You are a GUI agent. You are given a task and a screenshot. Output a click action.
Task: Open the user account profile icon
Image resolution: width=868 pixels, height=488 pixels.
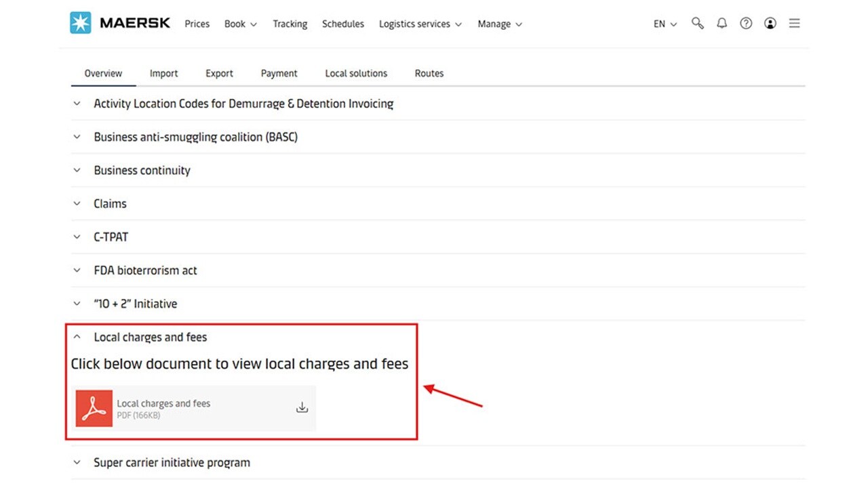(770, 24)
